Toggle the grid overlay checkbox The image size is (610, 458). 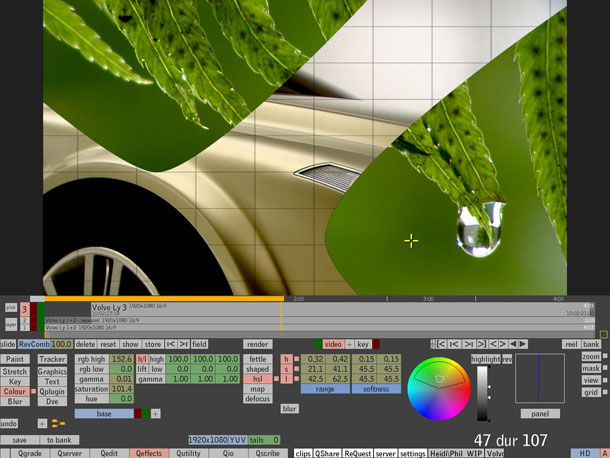(604, 392)
